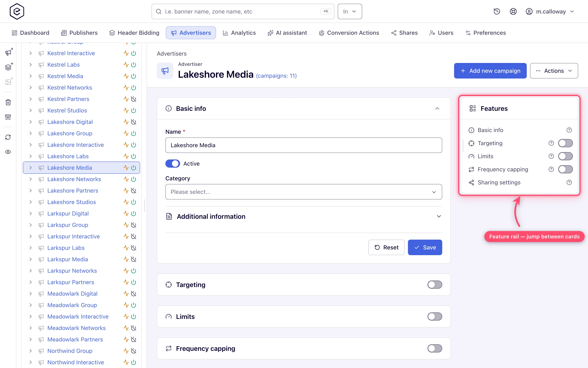Click the add campaign layers icon in sidebar
The image size is (588, 368).
tap(9, 67)
